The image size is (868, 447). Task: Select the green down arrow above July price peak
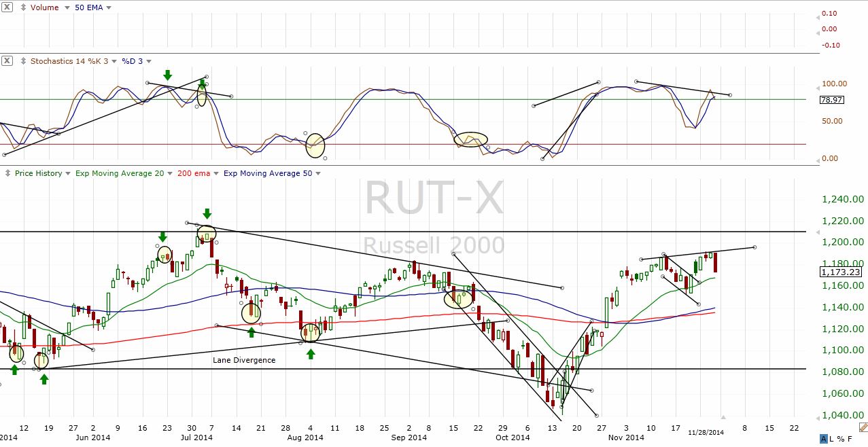click(x=207, y=213)
